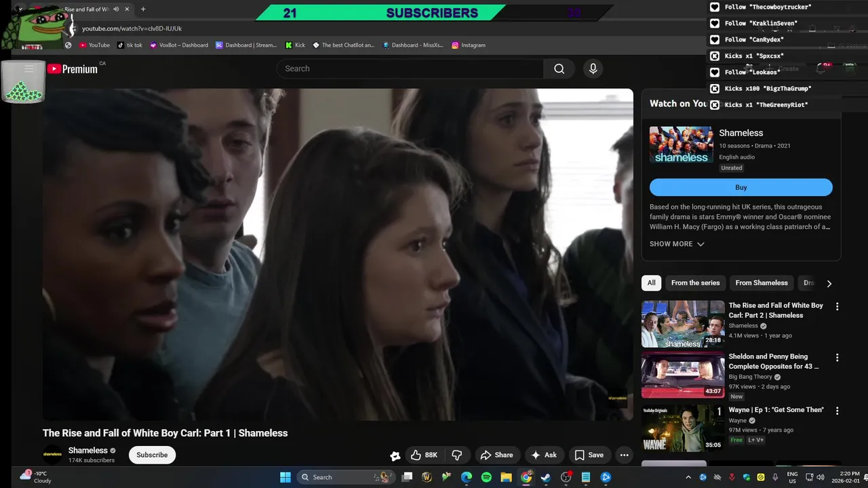Open Wayne Ep 1 video thumbnail
Image resolution: width=868 pixels, height=488 pixels.
coord(683,428)
